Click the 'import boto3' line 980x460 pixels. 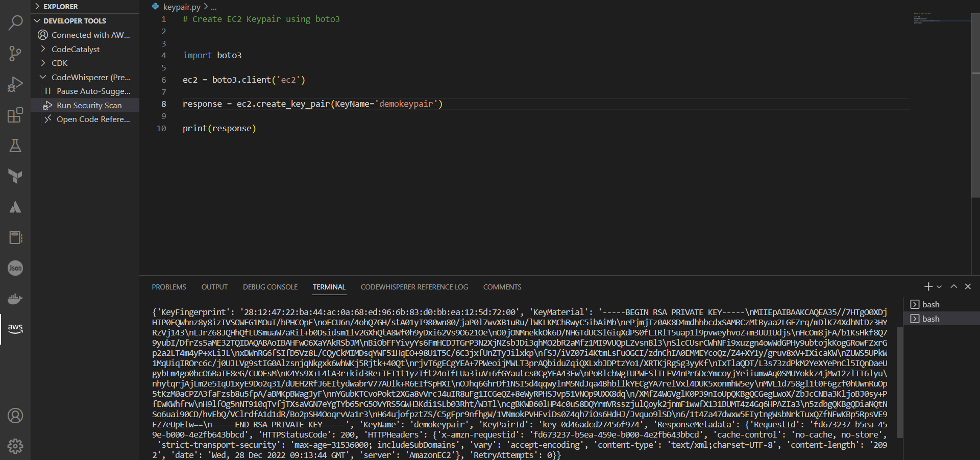click(212, 55)
